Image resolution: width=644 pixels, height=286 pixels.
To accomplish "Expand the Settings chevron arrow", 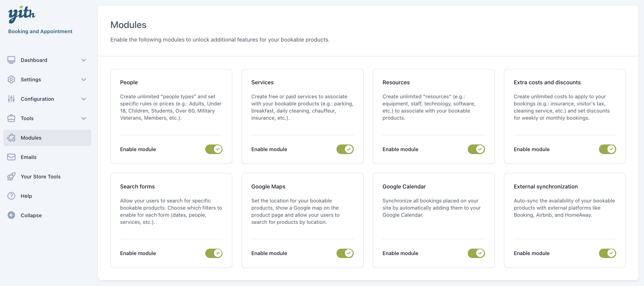I will pos(84,80).
